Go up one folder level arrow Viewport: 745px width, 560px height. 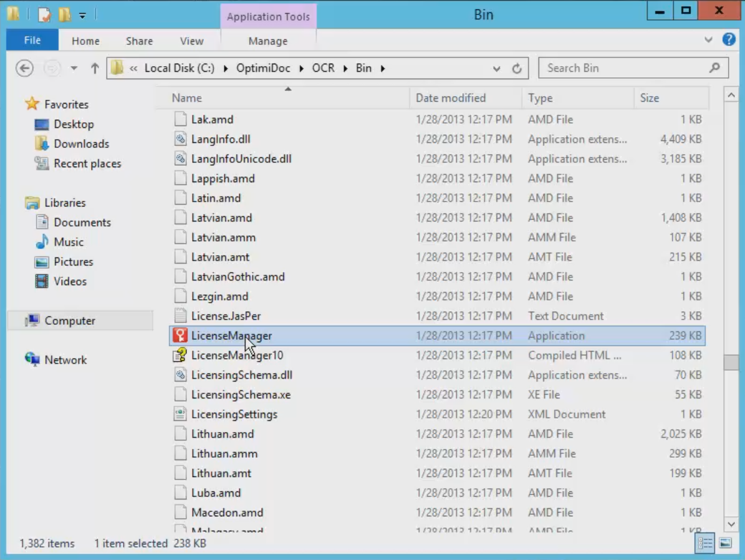pos(95,69)
